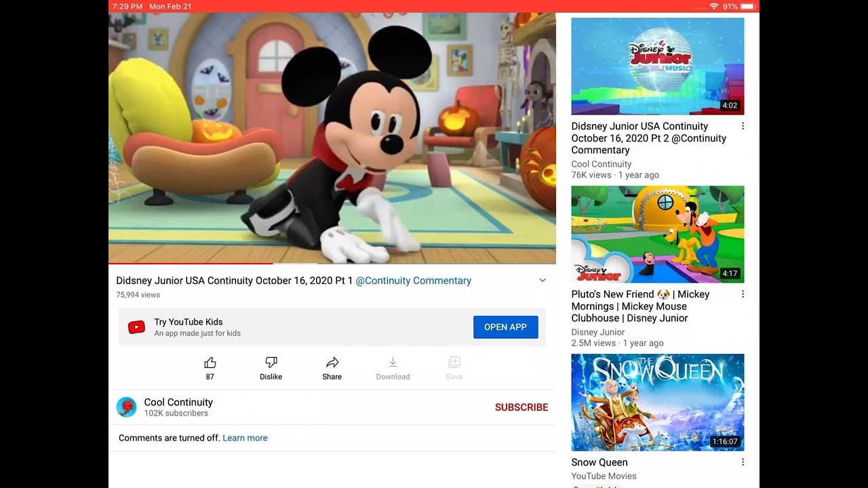Open the Disney Junior Music thumbnail
This screenshot has height=488, width=868.
(658, 66)
